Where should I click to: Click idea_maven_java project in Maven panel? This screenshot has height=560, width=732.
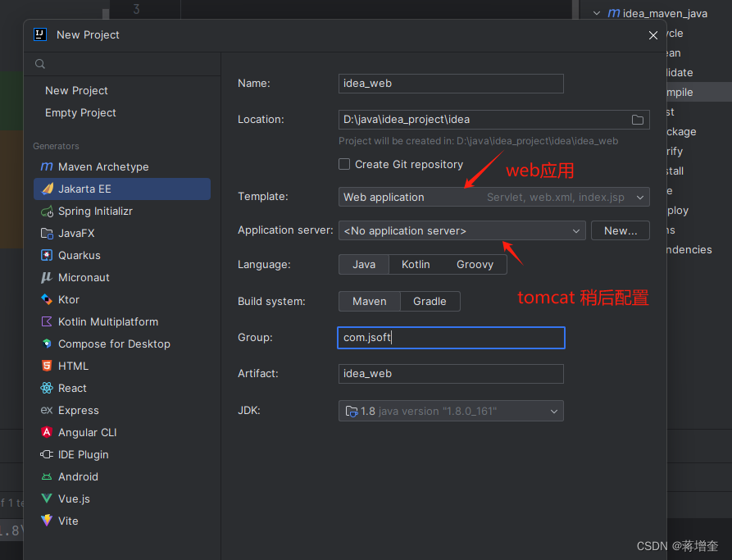[665, 14]
